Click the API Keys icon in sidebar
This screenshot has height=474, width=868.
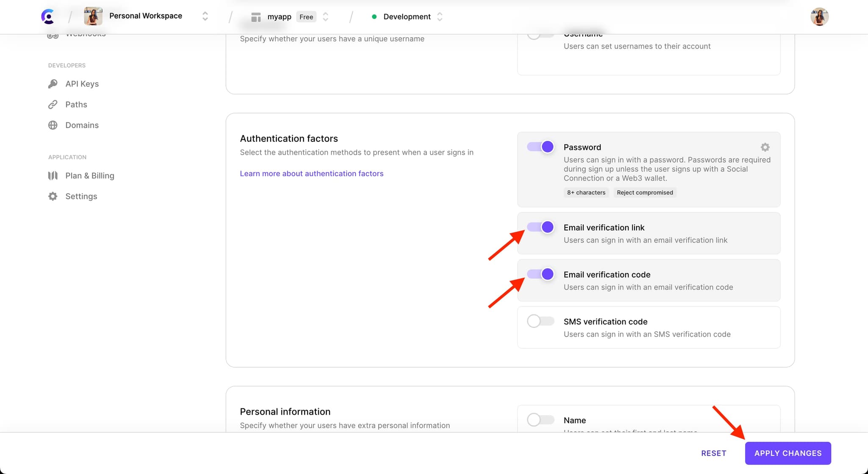(53, 83)
